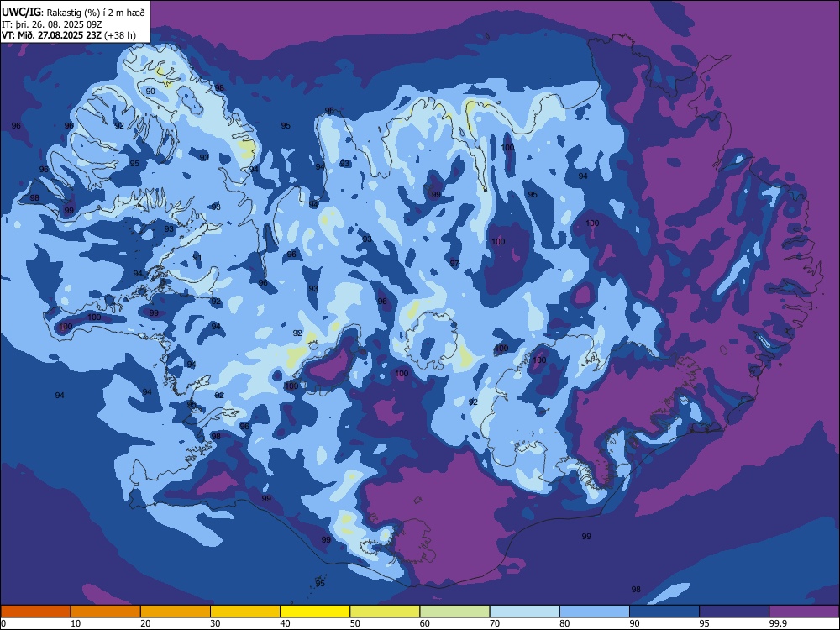Click the legend label '99.9'

pos(778,623)
